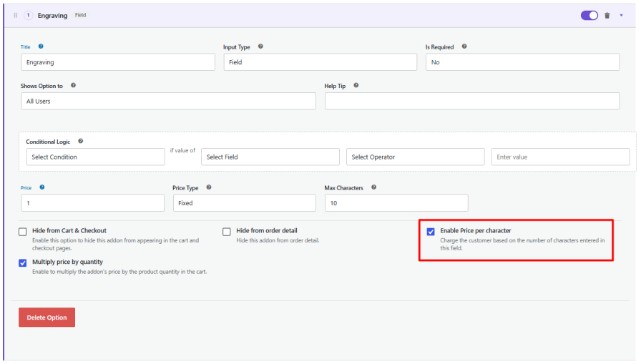The height and width of the screenshot is (364, 641).
Task: Click the Help Tip text field
Action: click(472, 101)
